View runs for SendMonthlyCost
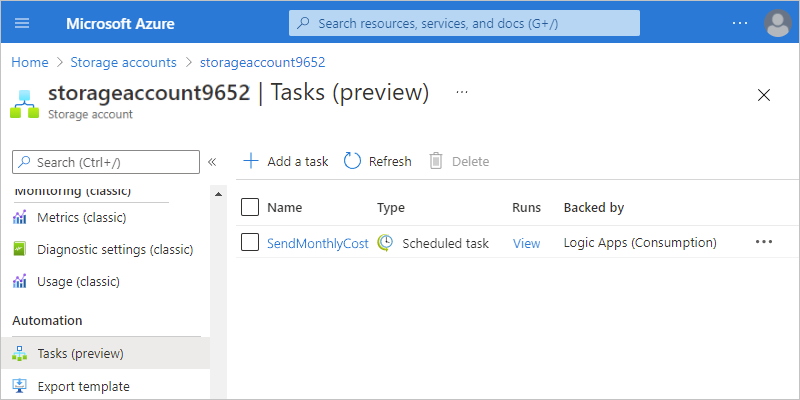The image size is (800, 400). tap(527, 244)
